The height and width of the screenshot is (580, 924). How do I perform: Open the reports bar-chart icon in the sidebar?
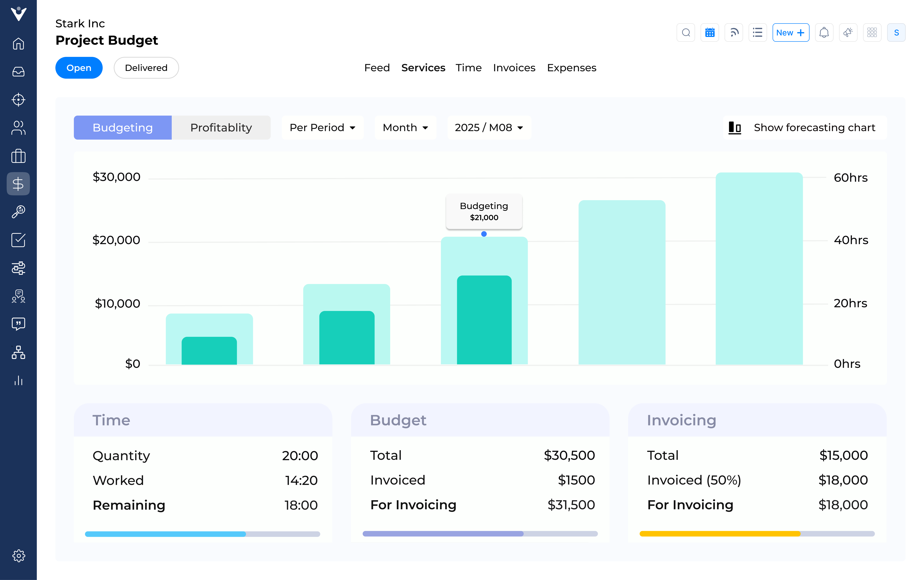point(18,381)
